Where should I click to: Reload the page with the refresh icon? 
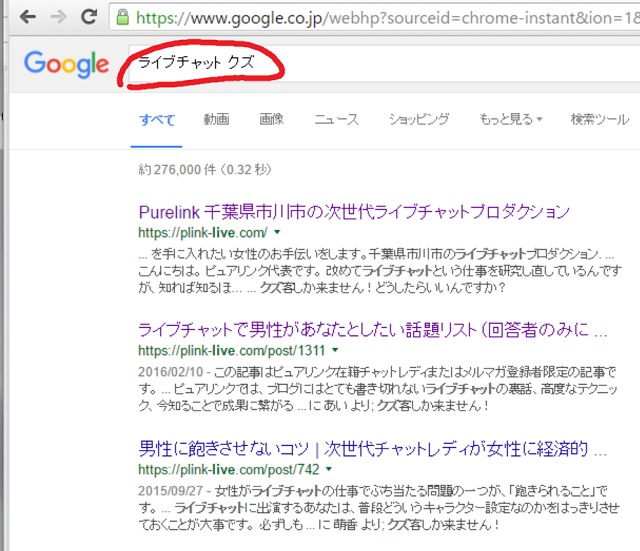pyautogui.click(x=89, y=16)
